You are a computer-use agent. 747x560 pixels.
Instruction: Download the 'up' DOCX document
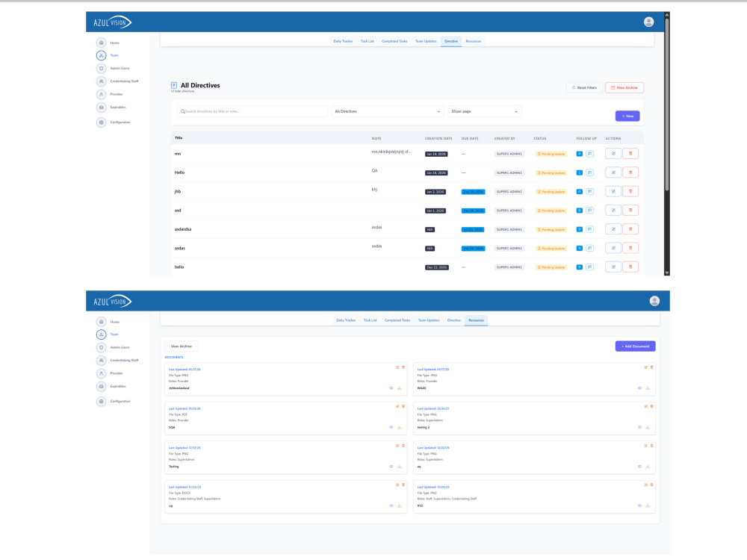(399, 505)
